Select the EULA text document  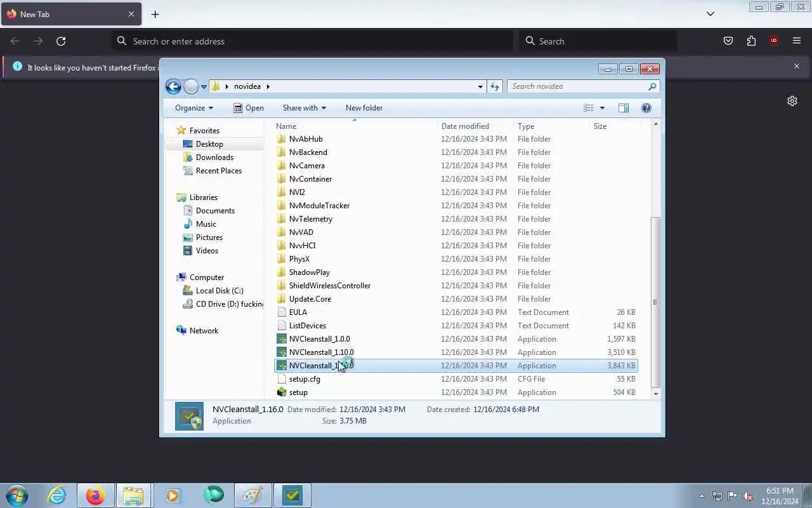tap(298, 312)
